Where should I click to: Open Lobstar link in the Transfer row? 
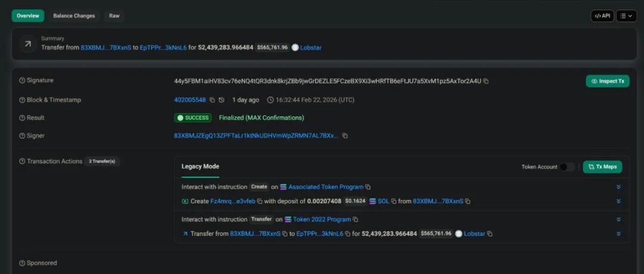click(475, 234)
